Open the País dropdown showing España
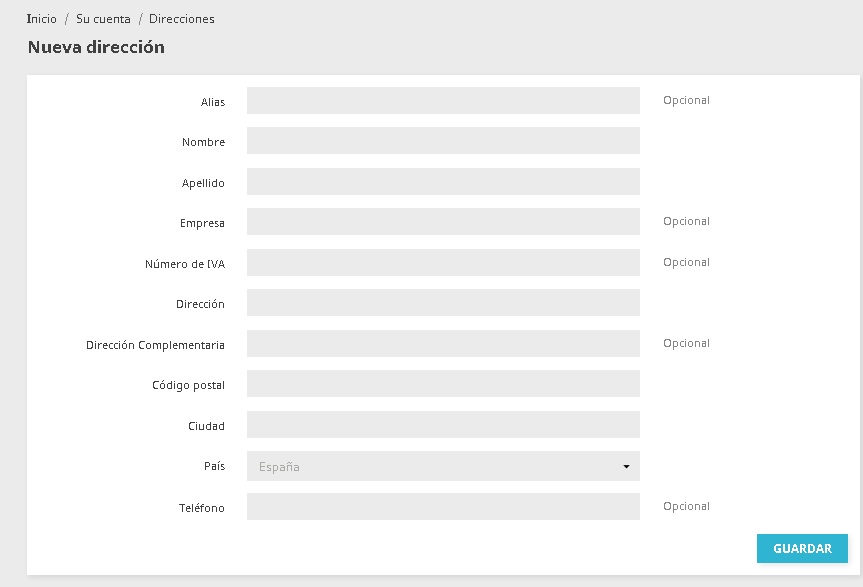The image size is (863, 587). pos(443,466)
